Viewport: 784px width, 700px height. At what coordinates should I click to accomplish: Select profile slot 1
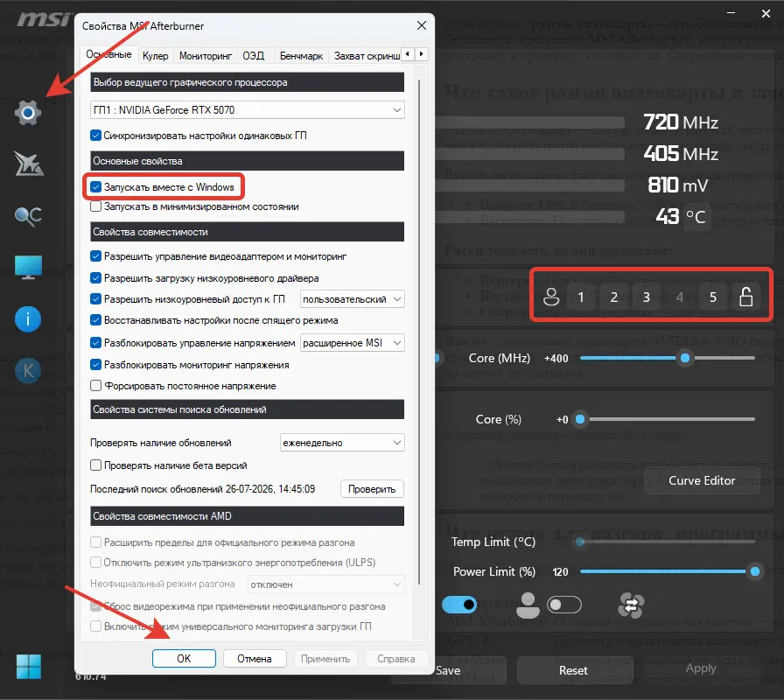pyautogui.click(x=580, y=297)
